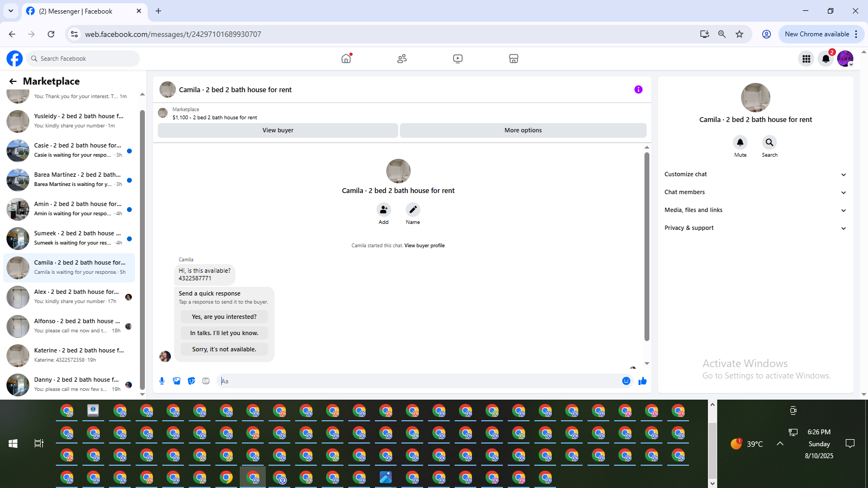868x488 pixels.
Task: Expand Media, files and links section
Action: coord(755,210)
